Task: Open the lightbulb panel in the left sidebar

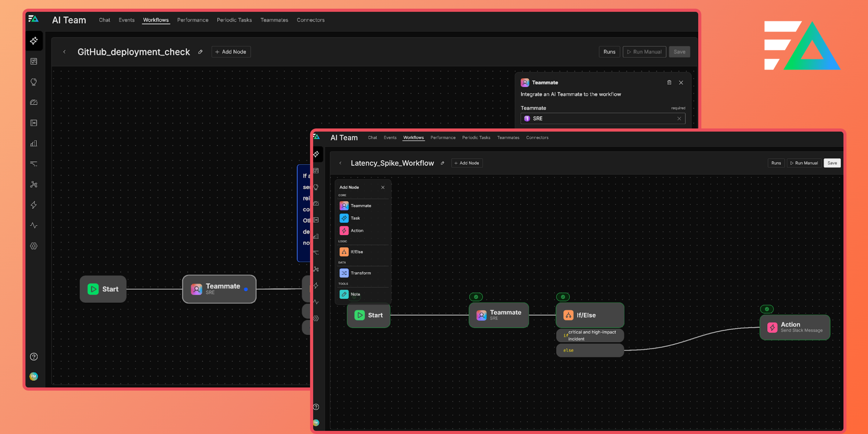Action: [34, 82]
